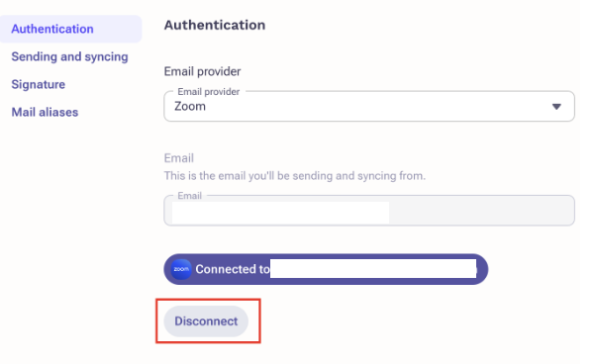Image resolution: width=597 pixels, height=364 pixels.
Task: Click the small Email provider floating label
Action: 208,92
